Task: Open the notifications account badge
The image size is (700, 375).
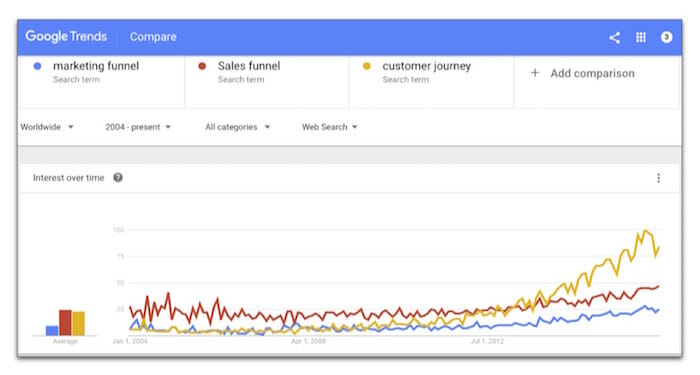Action: (x=667, y=37)
